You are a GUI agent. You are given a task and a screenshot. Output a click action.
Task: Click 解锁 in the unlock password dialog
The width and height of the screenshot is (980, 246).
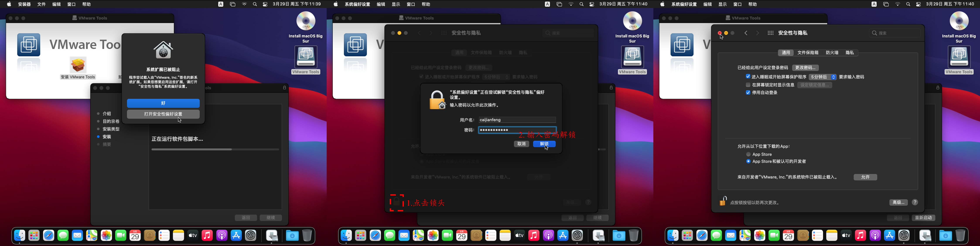tap(544, 144)
